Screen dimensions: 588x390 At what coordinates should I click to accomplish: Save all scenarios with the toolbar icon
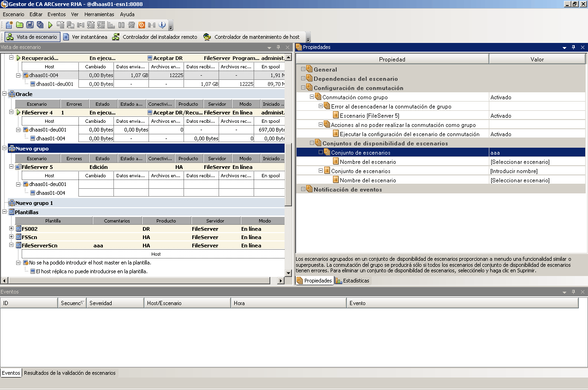[41, 24]
